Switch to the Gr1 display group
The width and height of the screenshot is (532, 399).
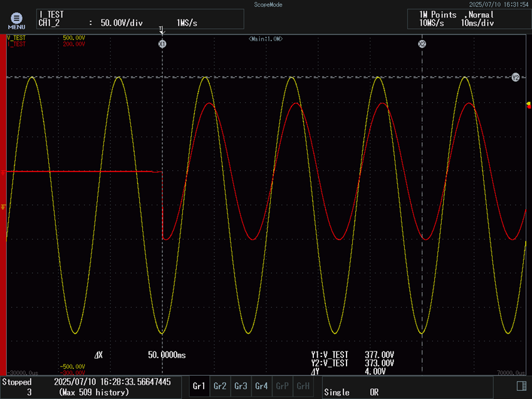coord(199,386)
